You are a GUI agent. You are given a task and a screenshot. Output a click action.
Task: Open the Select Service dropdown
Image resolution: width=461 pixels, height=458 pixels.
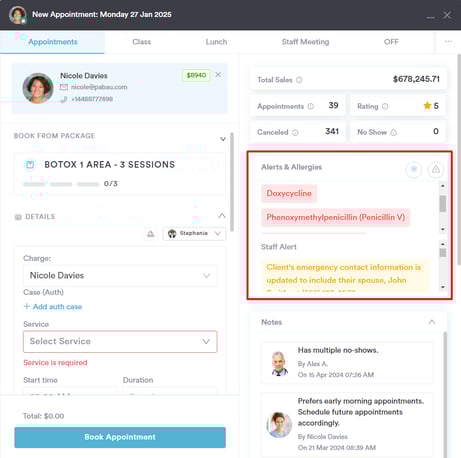[x=120, y=341]
